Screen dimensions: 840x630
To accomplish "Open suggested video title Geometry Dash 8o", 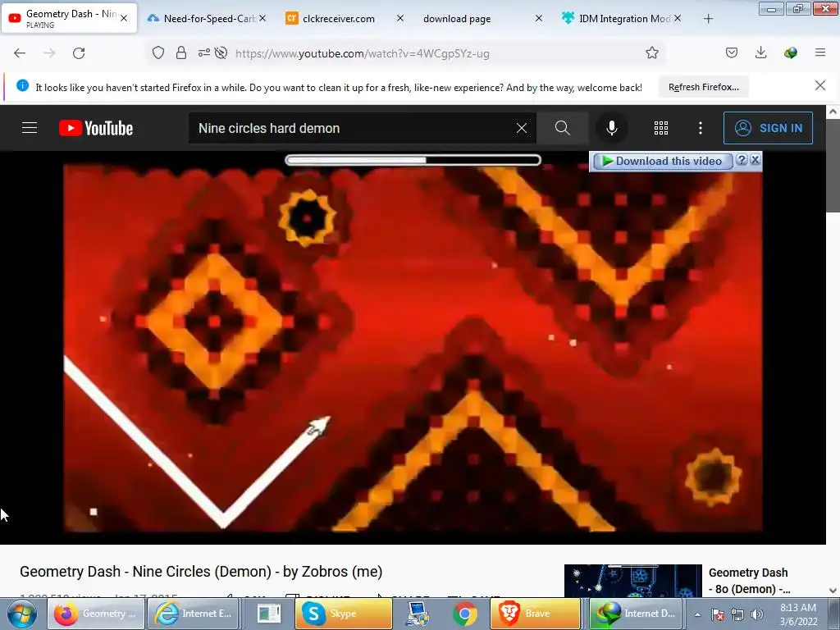I will pyautogui.click(x=750, y=581).
